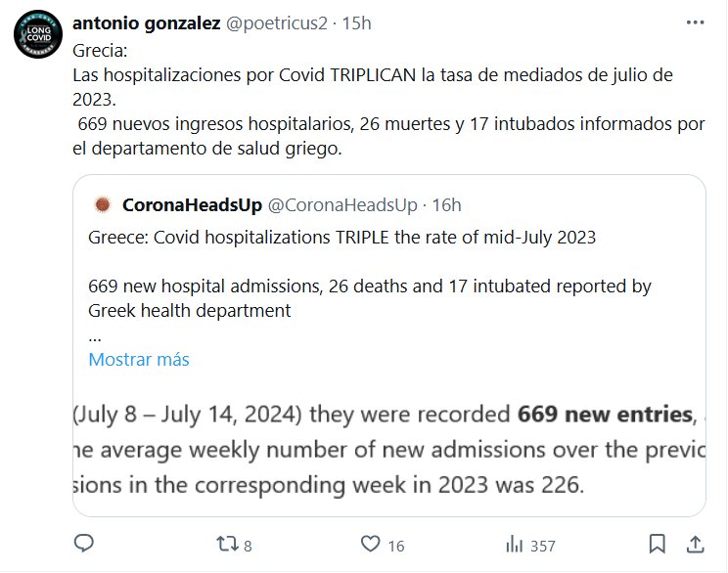Open the tweet's more options menu

(x=694, y=23)
